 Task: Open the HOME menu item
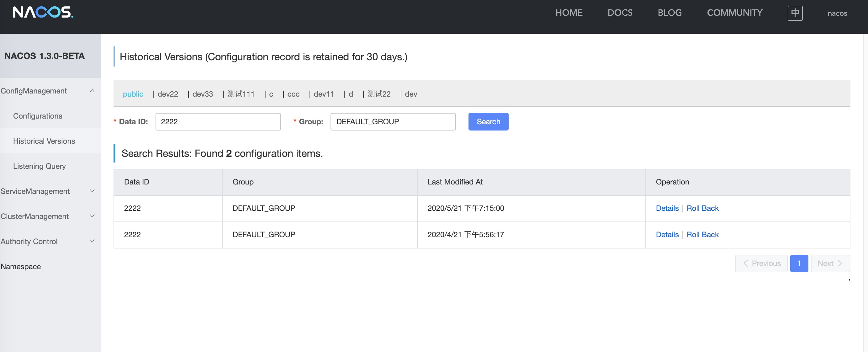click(x=569, y=13)
